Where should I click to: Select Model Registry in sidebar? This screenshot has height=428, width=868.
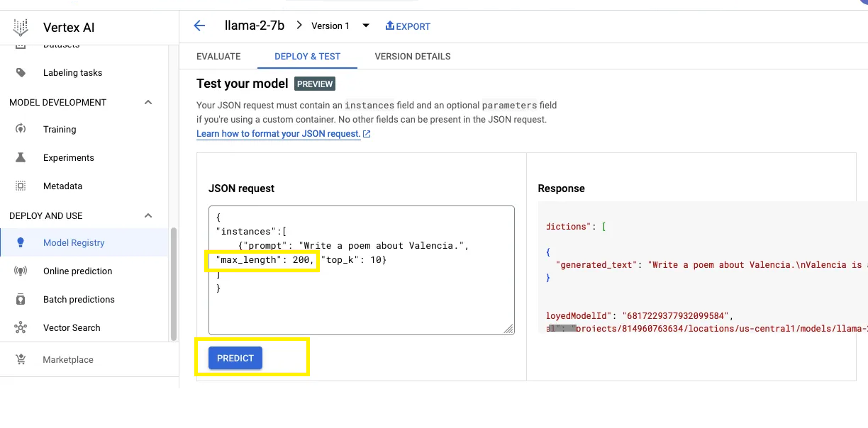(x=84, y=242)
